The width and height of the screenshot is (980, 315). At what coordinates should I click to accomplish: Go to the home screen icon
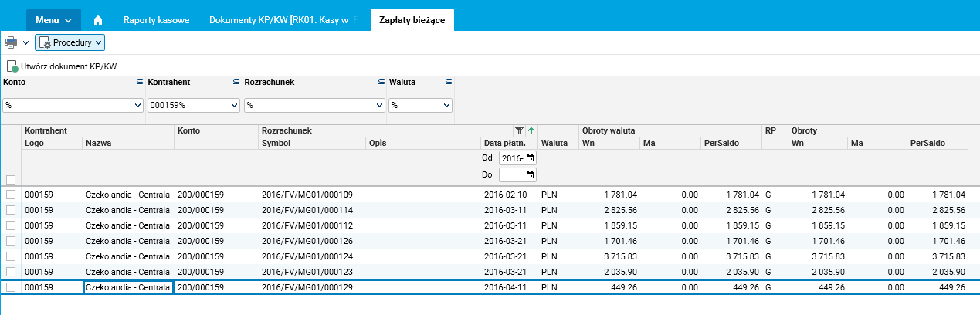[98, 20]
